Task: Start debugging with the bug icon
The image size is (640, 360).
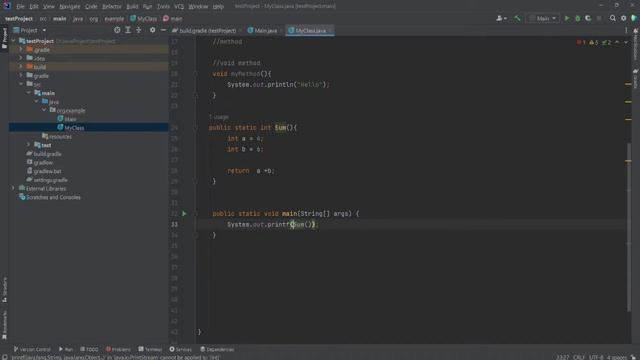Action: [578, 18]
